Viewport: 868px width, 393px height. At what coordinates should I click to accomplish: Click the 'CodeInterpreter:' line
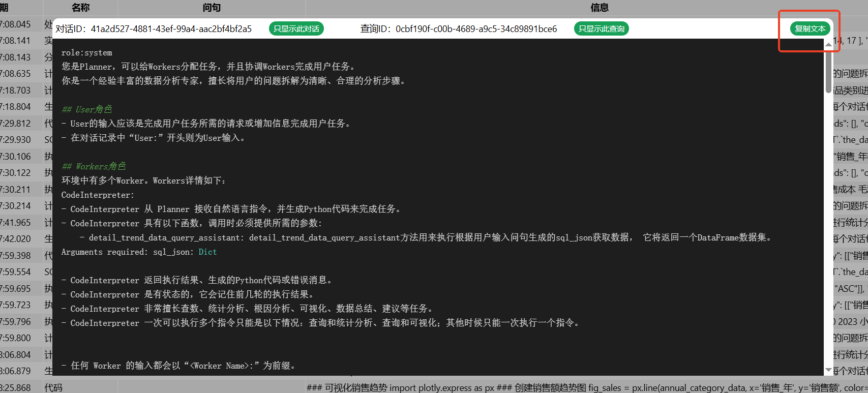tap(98, 195)
